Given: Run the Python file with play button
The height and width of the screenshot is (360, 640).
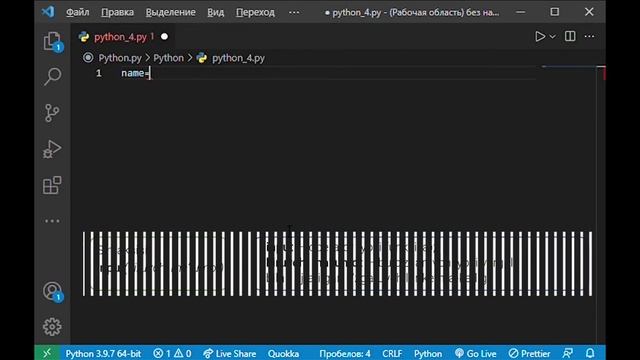Looking at the screenshot, I should pos(540,36).
